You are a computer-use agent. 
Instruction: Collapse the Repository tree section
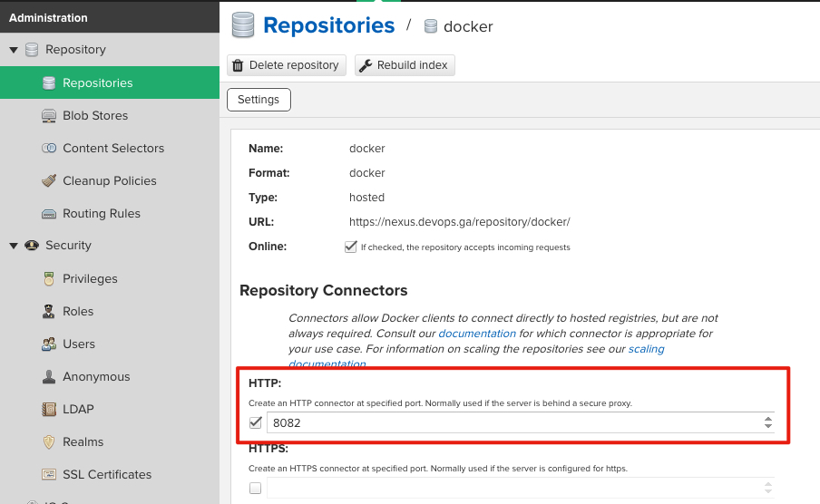coord(14,50)
